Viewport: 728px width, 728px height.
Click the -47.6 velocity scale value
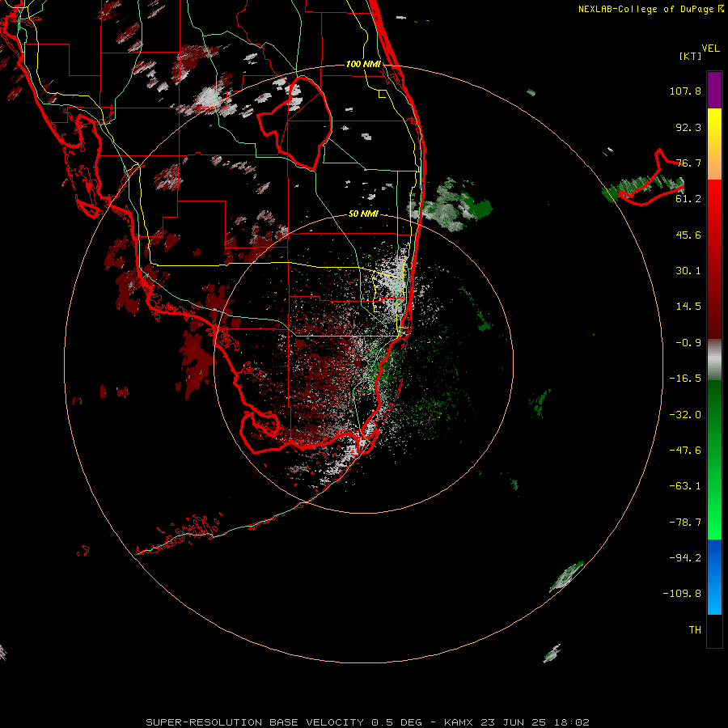[x=685, y=451]
